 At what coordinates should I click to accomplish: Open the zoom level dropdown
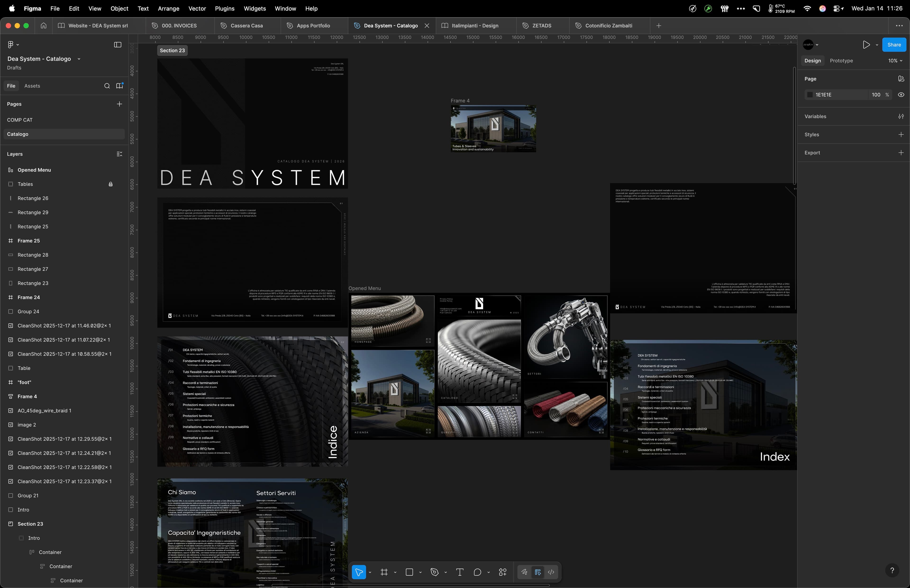click(895, 61)
